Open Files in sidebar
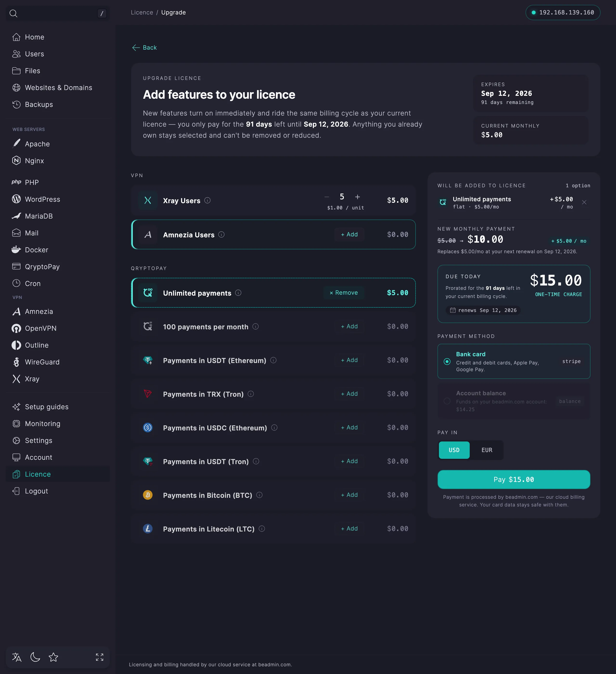This screenshot has width=616, height=674. 58,71
